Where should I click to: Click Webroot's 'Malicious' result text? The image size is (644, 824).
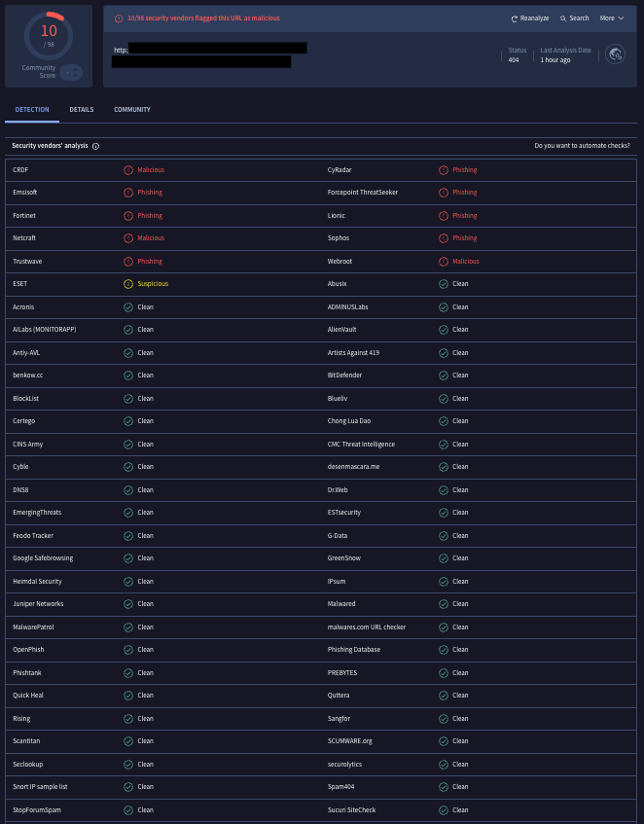click(x=466, y=261)
